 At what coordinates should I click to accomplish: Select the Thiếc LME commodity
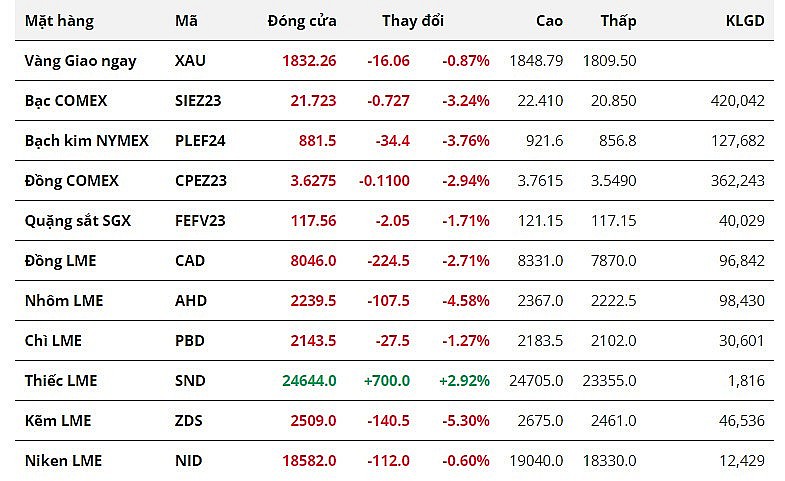tap(61, 380)
